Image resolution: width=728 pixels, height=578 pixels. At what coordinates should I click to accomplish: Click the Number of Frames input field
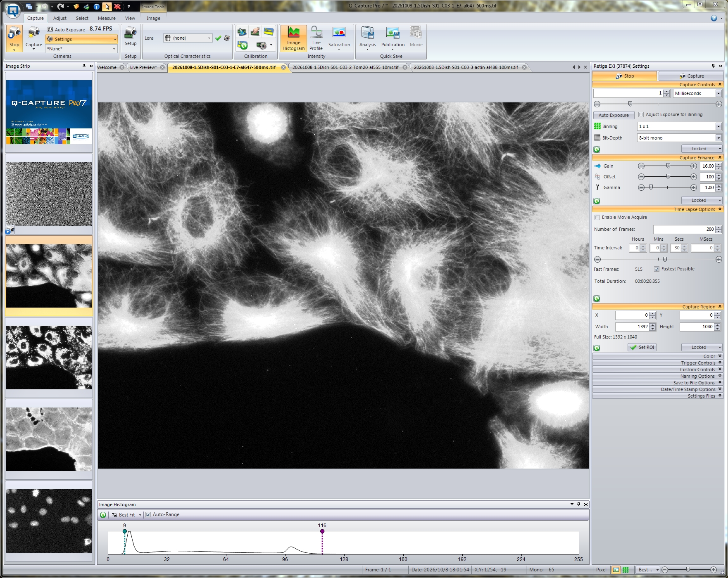[684, 229]
